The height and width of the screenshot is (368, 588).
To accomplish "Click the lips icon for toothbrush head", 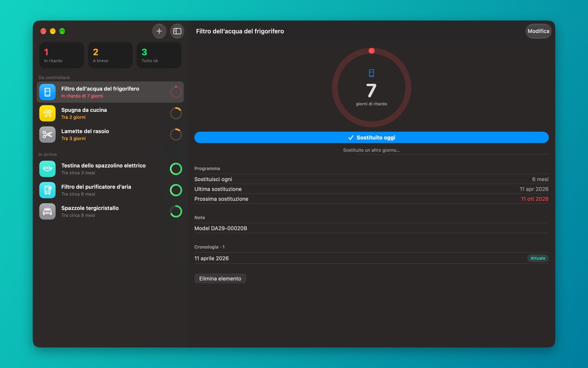I will tap(47, 169).
